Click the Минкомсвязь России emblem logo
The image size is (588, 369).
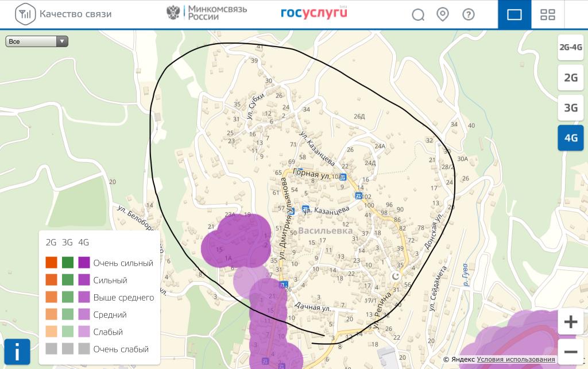click(173, 13)
